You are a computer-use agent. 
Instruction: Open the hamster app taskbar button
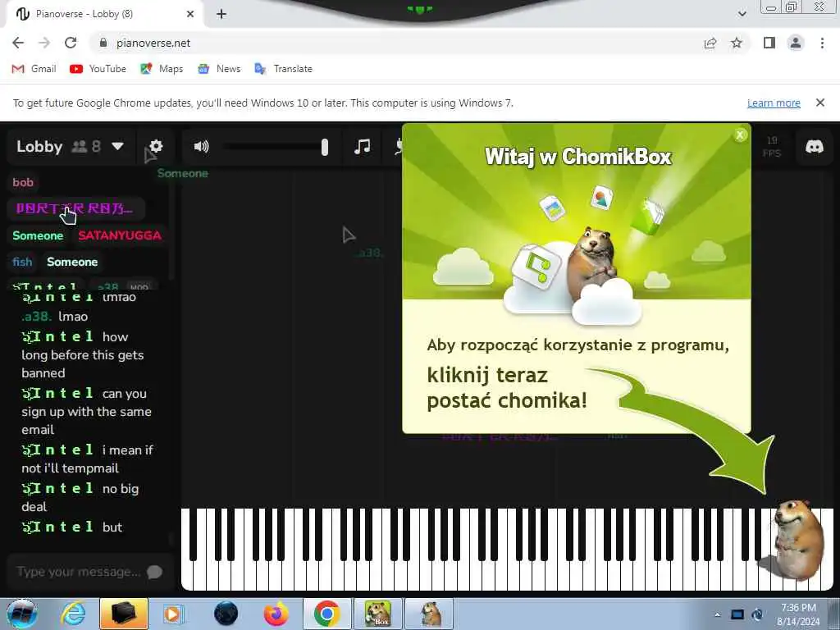click(x=429, y=614)
